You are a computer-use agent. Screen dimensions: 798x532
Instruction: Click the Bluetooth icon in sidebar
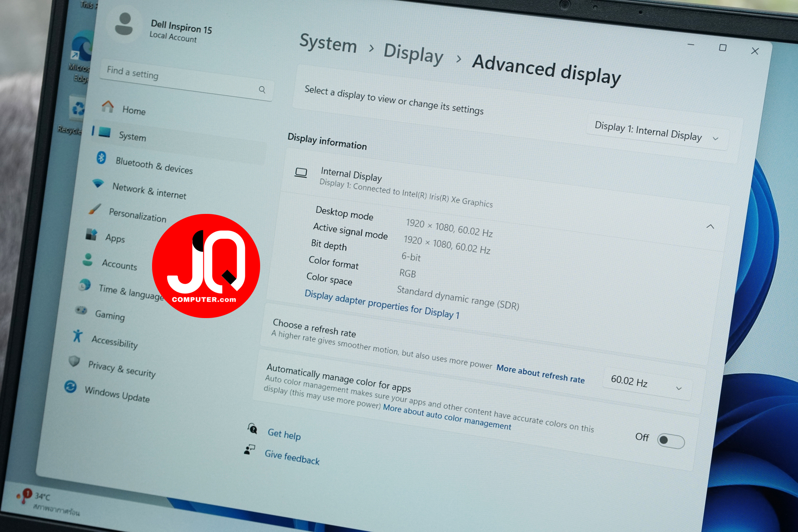[101, 158]
